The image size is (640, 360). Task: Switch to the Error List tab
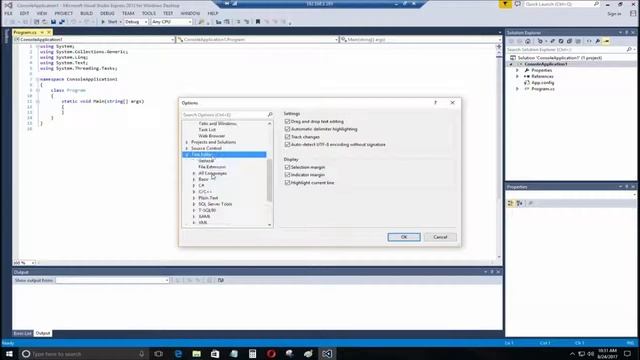pos(22,333)
